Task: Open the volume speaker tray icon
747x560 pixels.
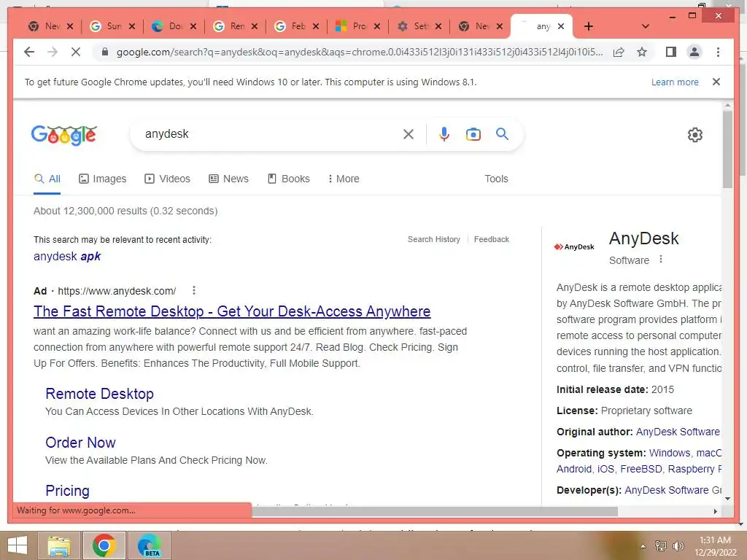Action: (678, 546)
